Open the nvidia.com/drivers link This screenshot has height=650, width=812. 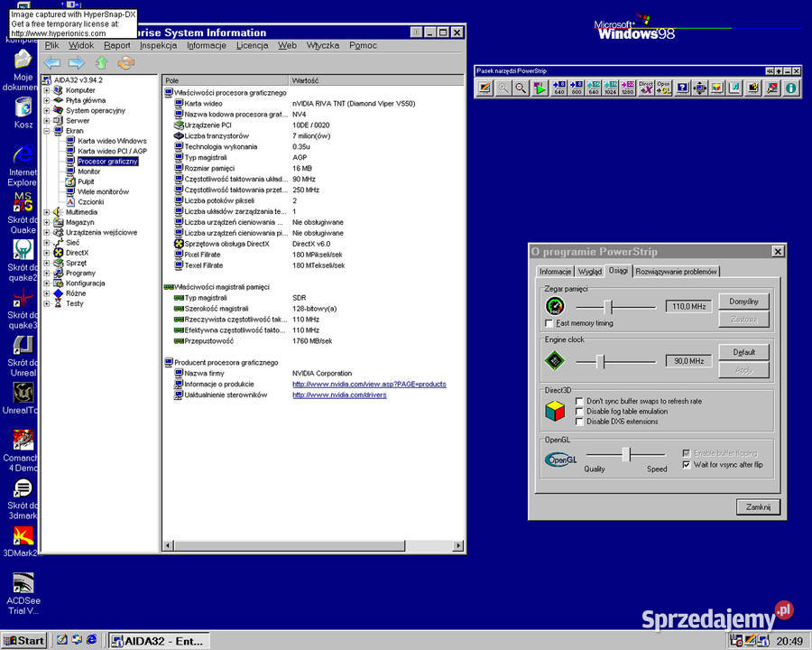pyautogui.click(x=339, y=395)
